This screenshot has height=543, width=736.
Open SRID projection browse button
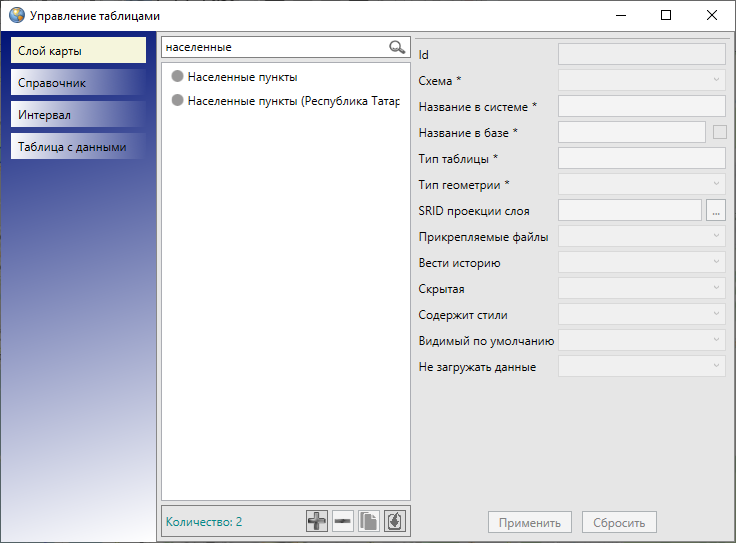coord(715,210)
